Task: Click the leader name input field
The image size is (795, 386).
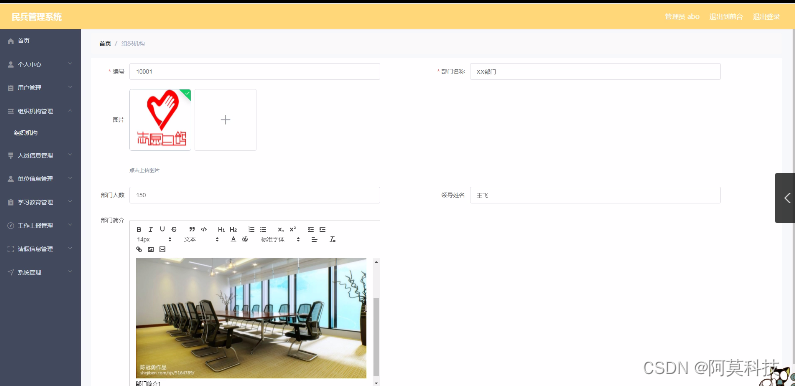Action: click(x=595, y=195)
